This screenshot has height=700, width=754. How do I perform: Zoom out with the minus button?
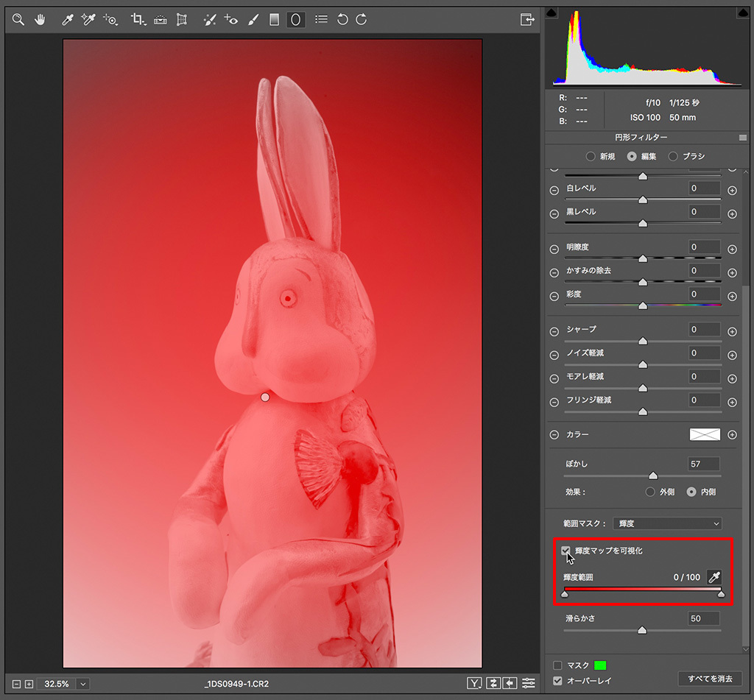[16, 684]
